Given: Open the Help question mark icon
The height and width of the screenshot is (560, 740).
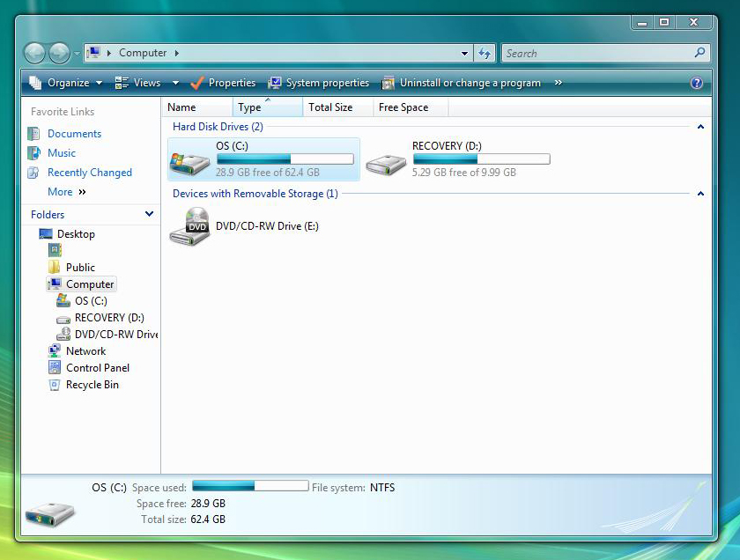Looking at the screenshot, I should pos(697,83).
